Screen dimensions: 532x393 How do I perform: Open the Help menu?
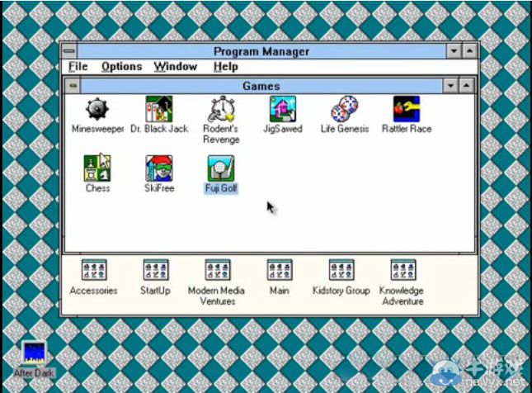click(x=226, y=67)
